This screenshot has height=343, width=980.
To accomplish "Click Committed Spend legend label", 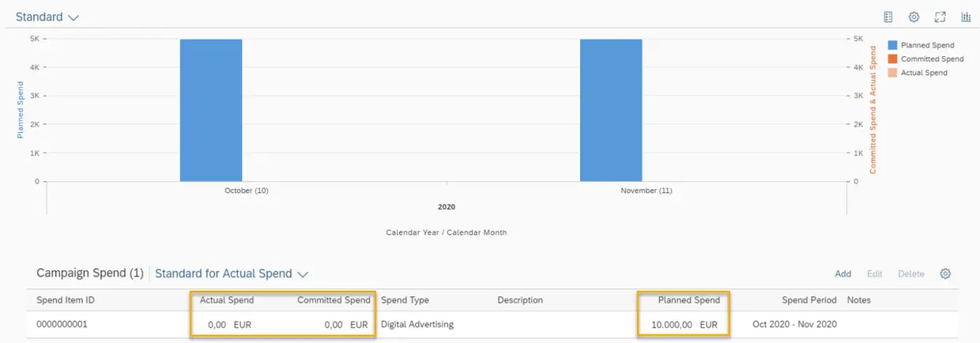I will point(933,58).
